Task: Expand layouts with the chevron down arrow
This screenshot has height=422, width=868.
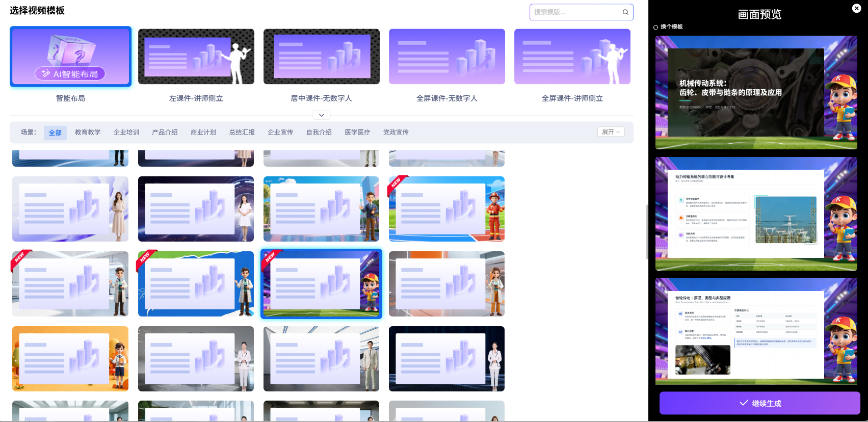Action: [x=321, y=115]
